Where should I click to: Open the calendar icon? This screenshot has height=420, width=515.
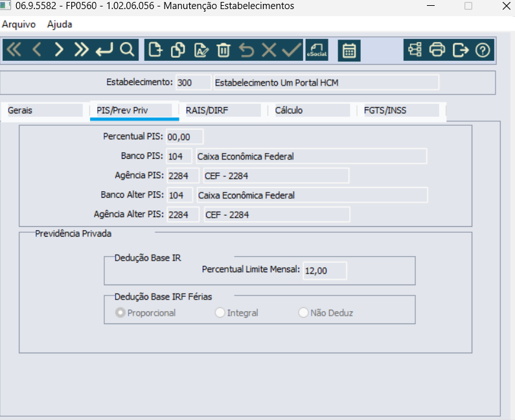click(349, 51)
